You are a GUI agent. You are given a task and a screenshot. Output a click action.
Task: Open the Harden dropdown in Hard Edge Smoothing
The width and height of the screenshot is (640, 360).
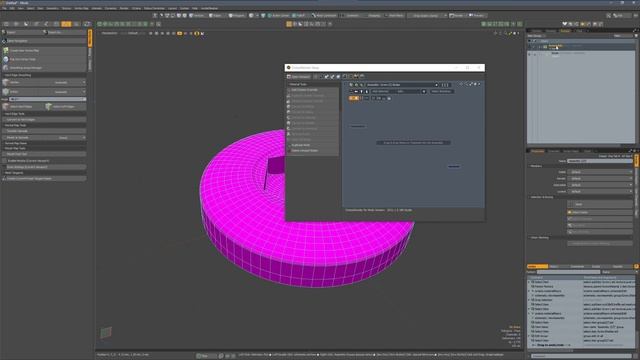[44, 82]
